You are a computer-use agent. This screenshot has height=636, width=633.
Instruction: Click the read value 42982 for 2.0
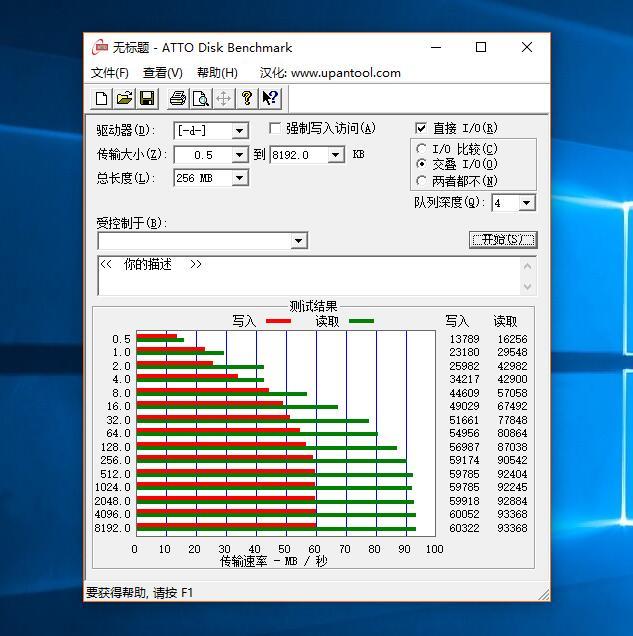513,366
